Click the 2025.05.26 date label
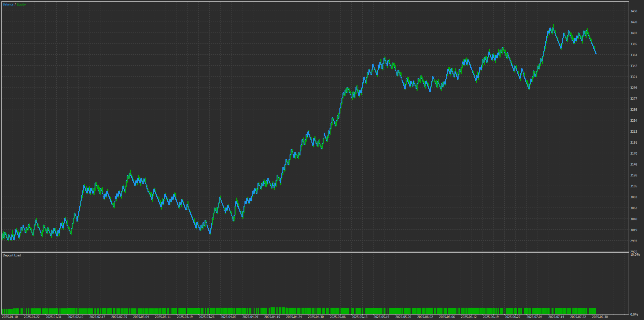 (x=403, y=317)
